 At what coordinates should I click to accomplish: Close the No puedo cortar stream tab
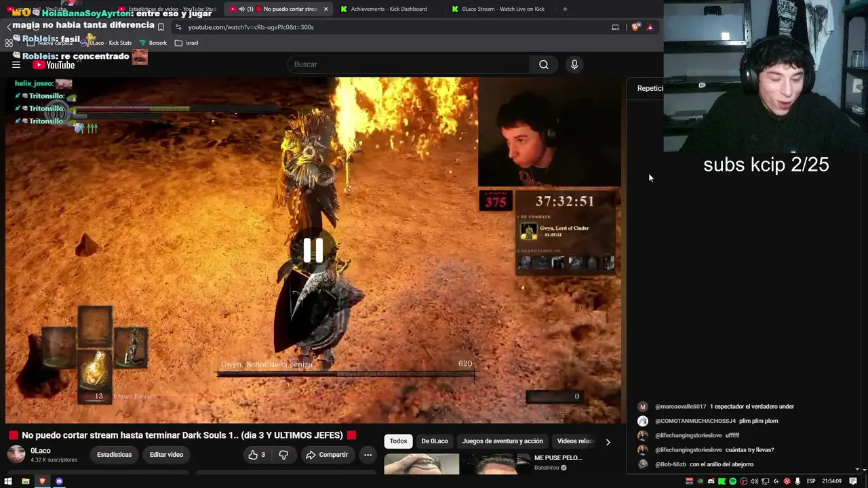click(326, 9)
